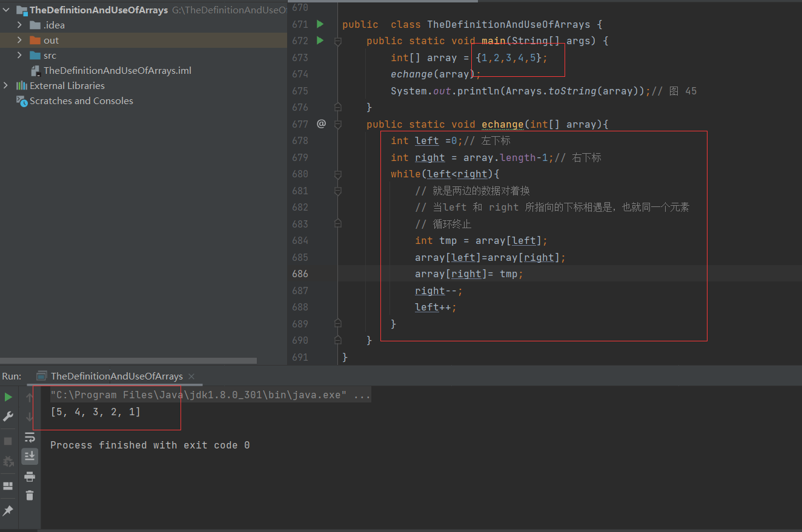The image size is (802, 532).
Task: Click java.exe command line in console
Action: tap(210, 395)
